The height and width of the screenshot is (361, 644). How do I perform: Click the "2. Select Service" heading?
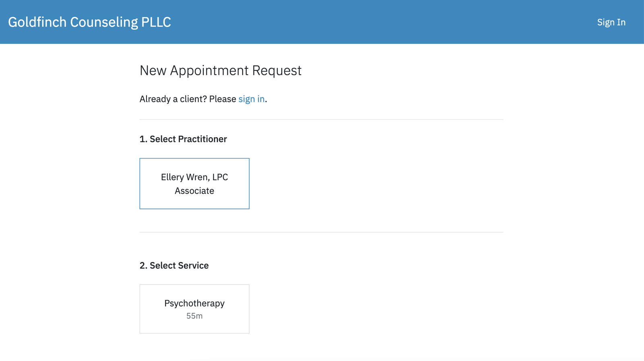tap(174, 266)
